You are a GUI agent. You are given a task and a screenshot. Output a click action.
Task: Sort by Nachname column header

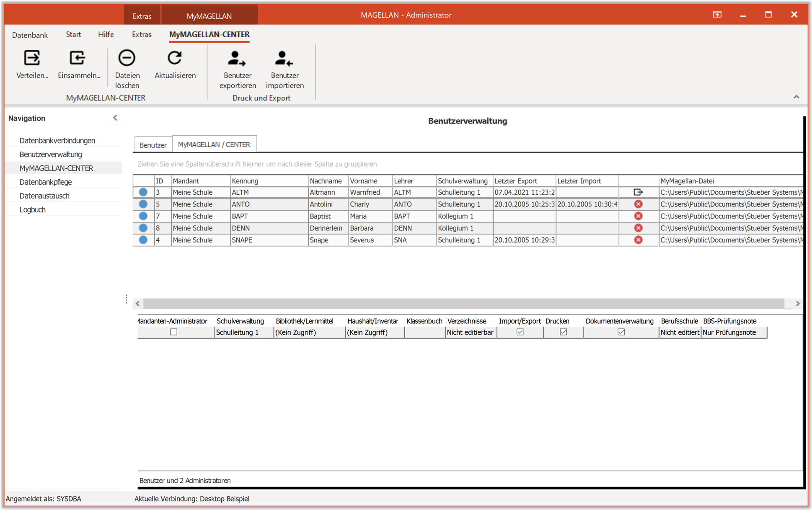point(328,181)
